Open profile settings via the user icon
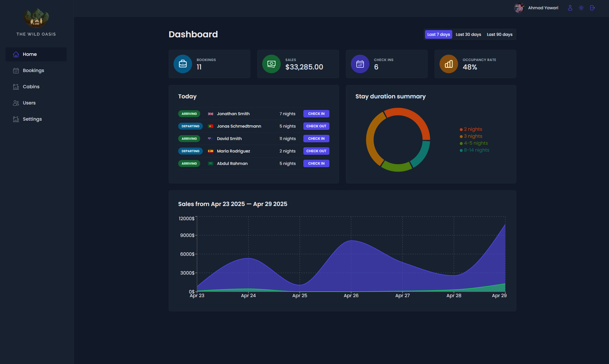 (x=570, y=8)
